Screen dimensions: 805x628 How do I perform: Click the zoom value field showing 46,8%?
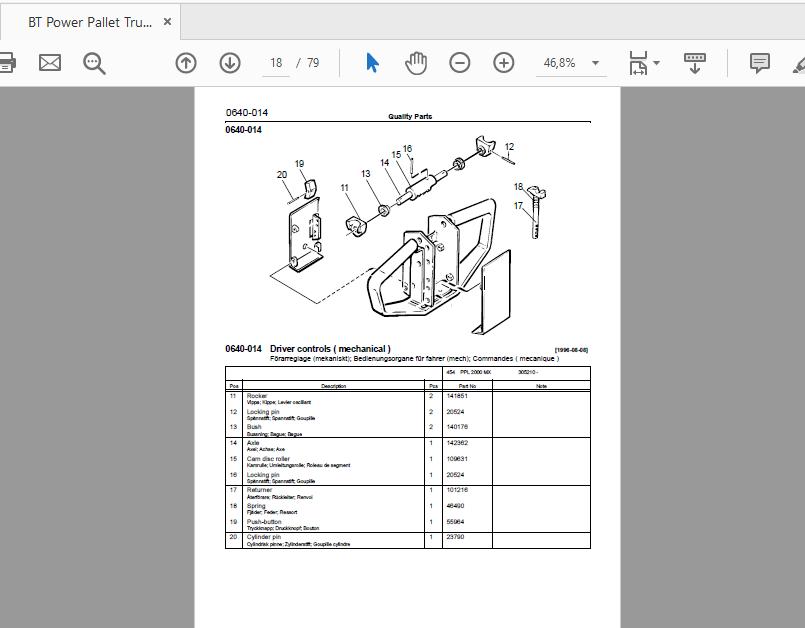560,63
